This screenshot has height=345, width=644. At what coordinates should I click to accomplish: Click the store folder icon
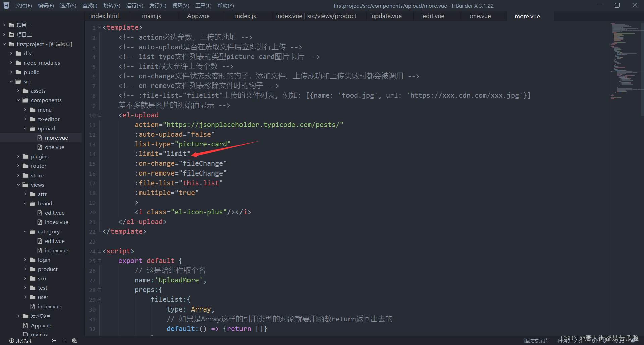pyautogui.click(x=25, y=175)
